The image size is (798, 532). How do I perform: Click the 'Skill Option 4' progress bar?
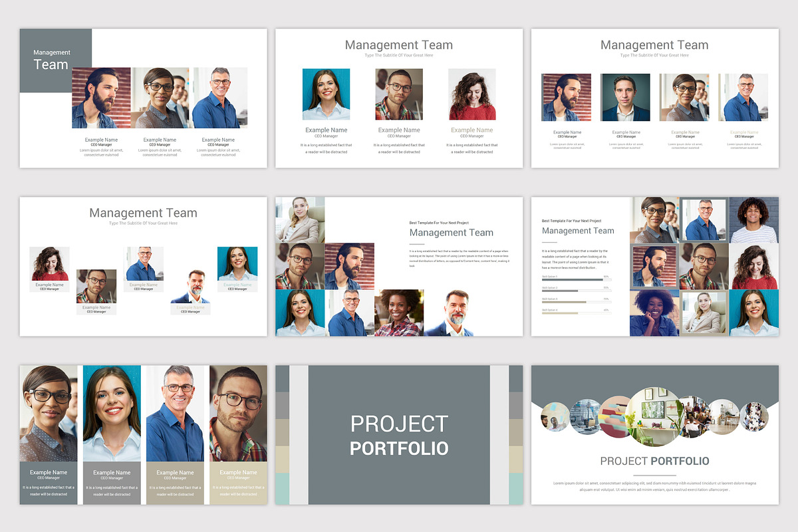tap(576, 313)
